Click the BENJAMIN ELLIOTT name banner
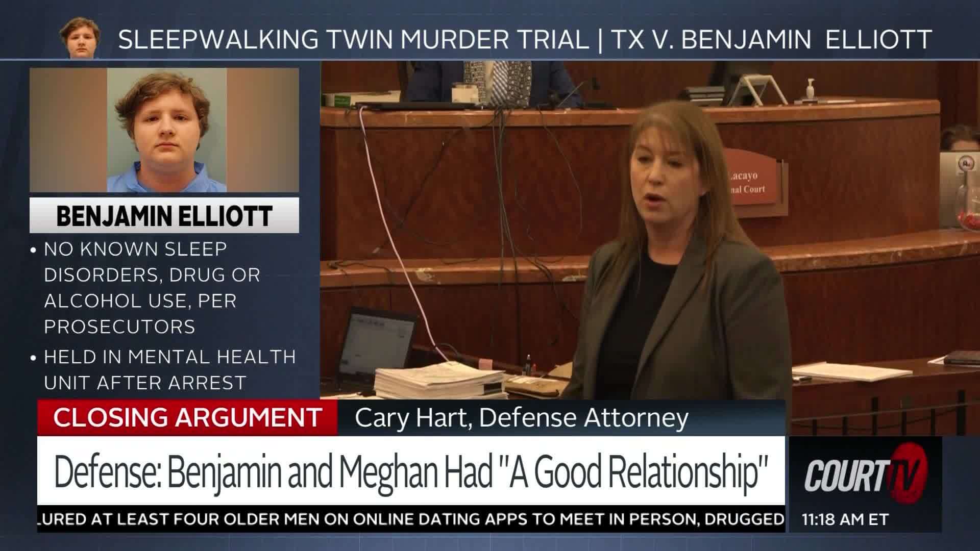This screenshot has height=551, width=980. pos(163,215)
